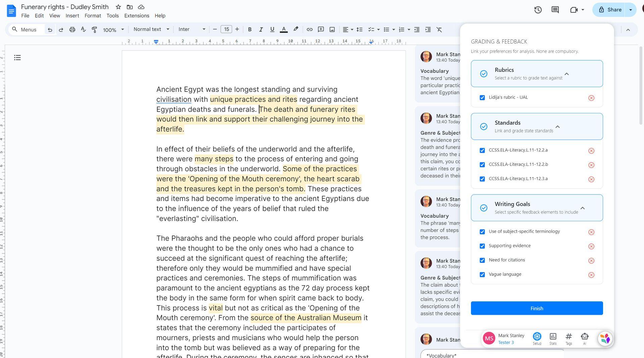Click the insert link icon

pyautogui.click(x=309, y=29)
